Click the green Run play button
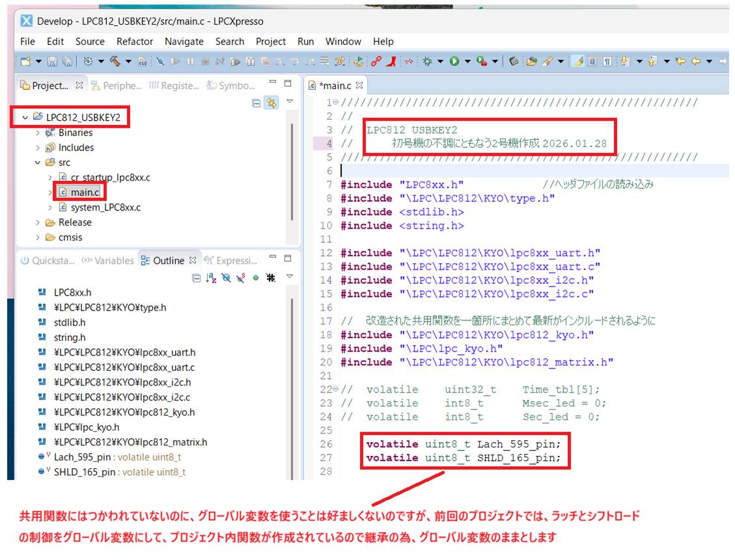This screenshot has width=735, height=560. point(454,61)
